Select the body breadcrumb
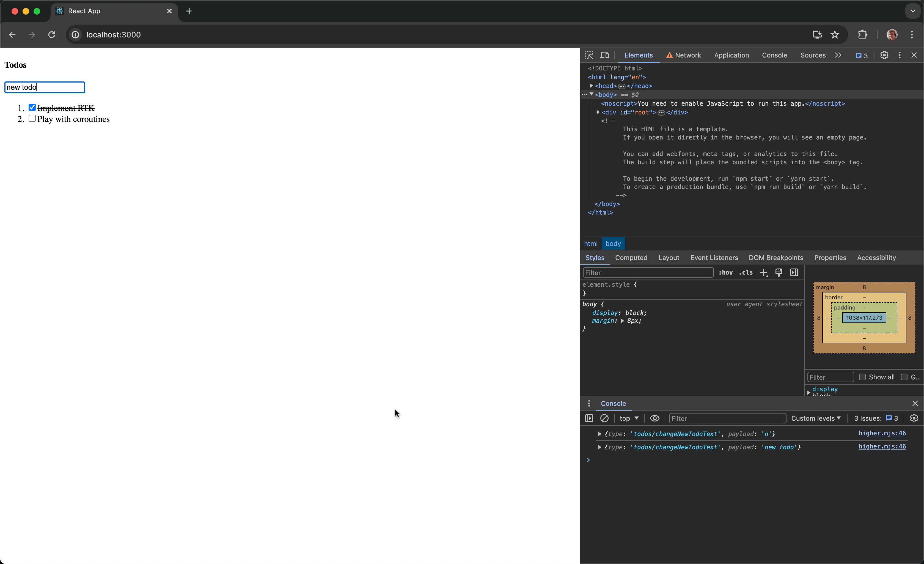 pyautogui.click(x=613, y=243)
